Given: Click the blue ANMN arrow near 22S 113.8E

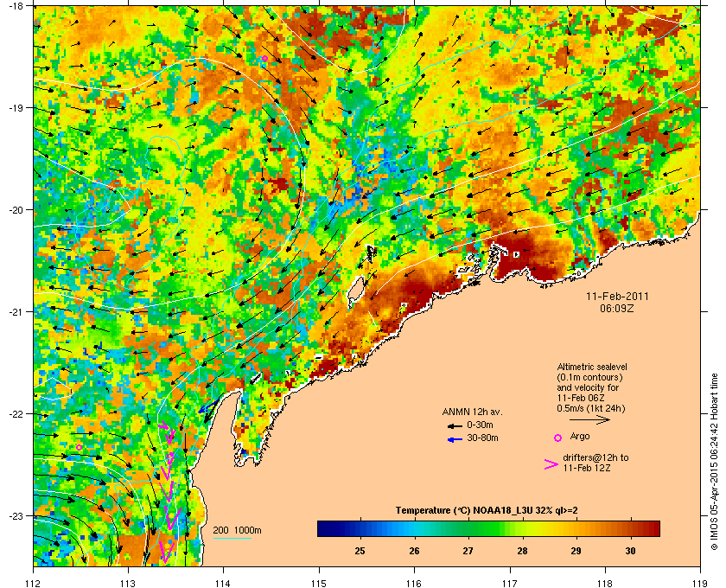Looking at the screenshot, I should (207, 407).
